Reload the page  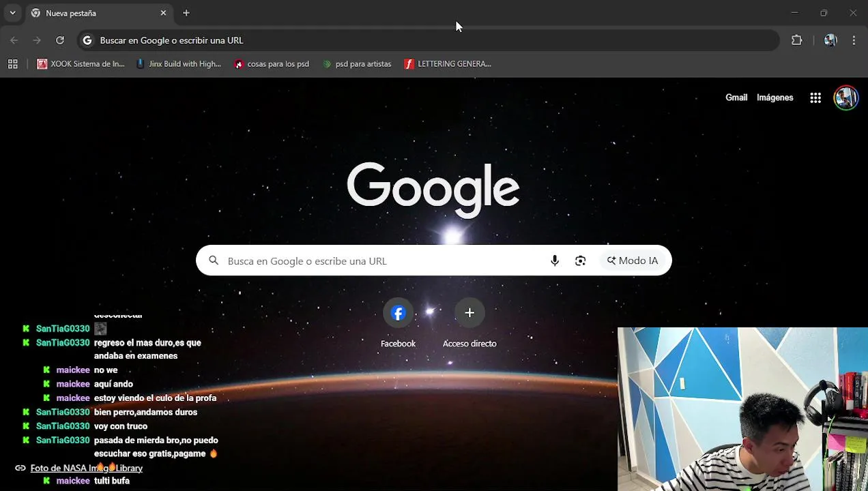60,40
